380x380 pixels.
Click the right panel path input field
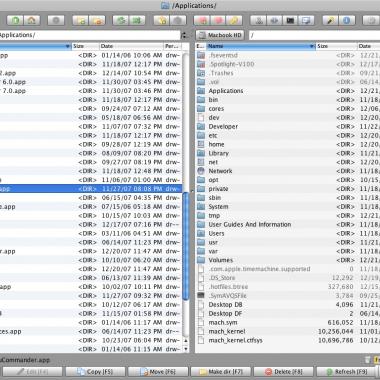tap(314, 35)
